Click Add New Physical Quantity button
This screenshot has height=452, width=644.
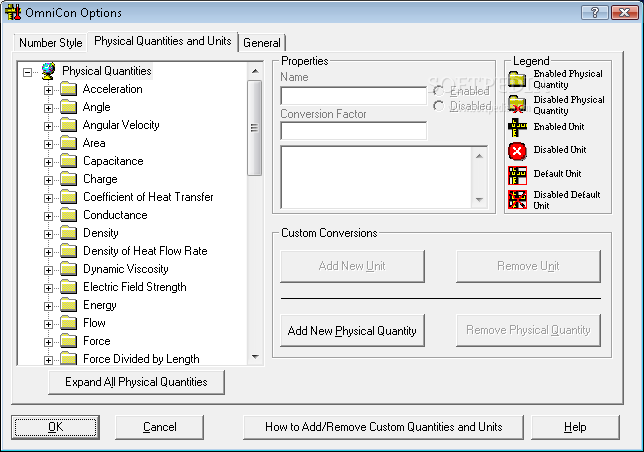(x=352, y=331)
